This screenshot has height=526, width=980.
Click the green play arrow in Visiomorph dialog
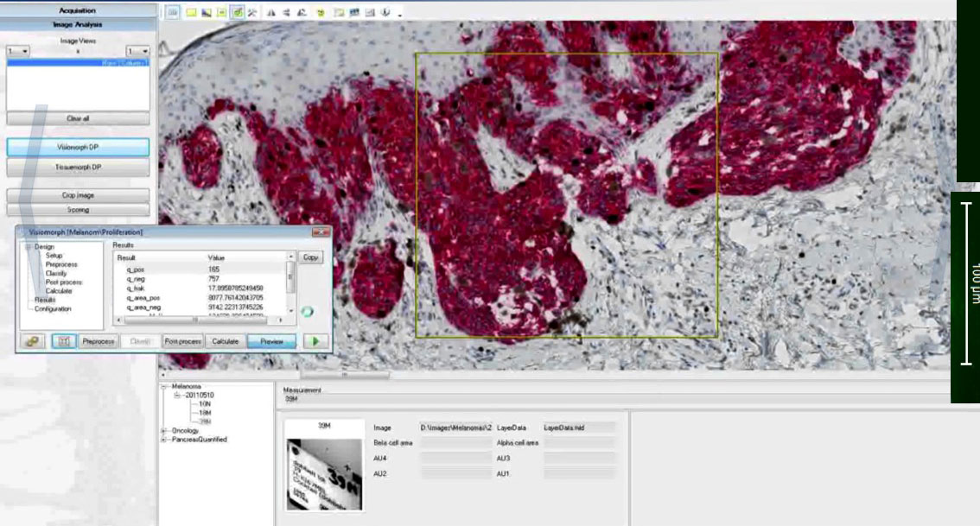pos(315,341)
